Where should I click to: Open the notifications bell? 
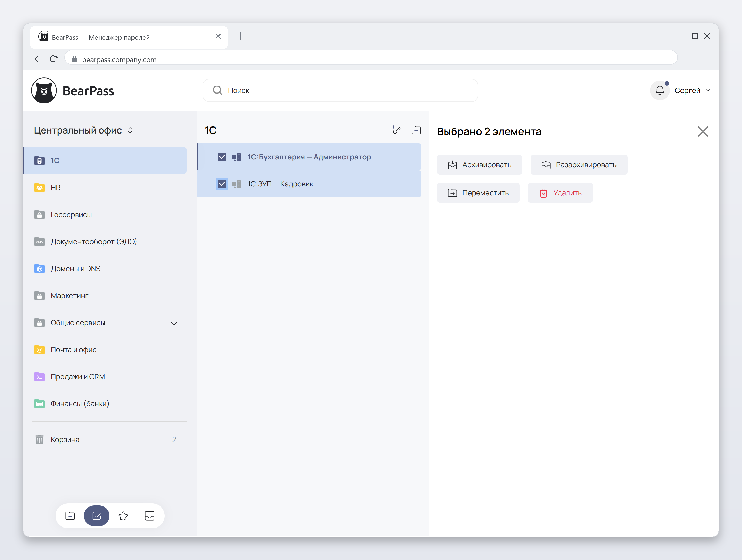click(659, 90)
